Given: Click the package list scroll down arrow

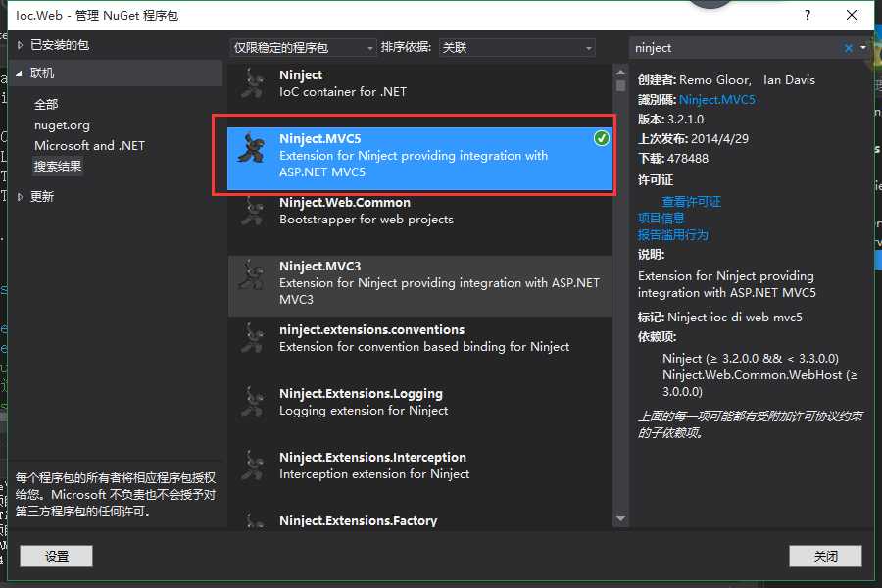Looking at the screenshot, I should pos(620,518).
